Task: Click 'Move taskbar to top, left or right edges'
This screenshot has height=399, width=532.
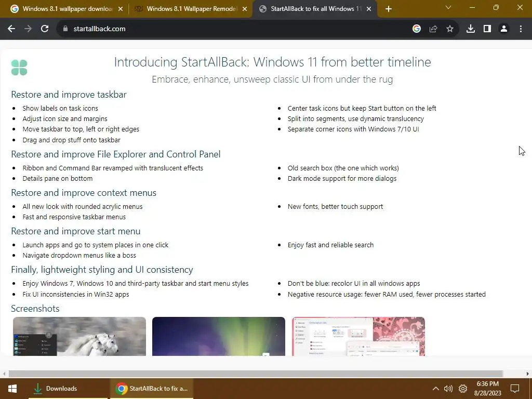Action: (x=81, y=129)
